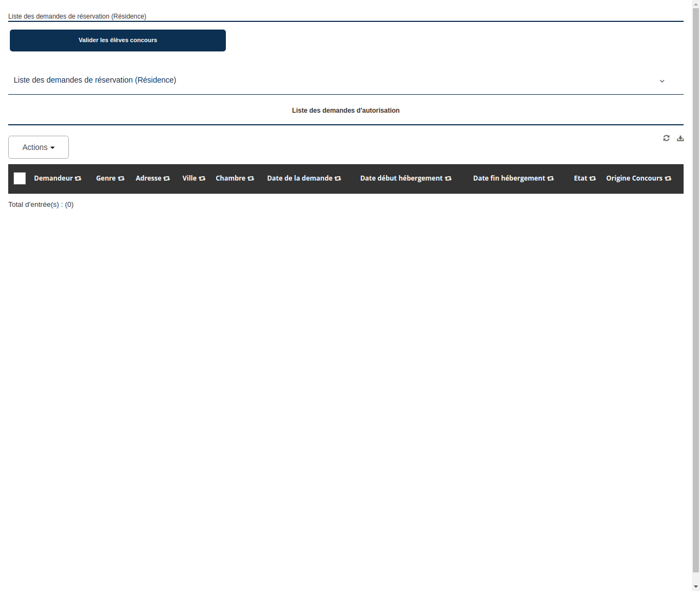Click the Adresse column header
The image size is (700, 591).
(x=153, y=178)
